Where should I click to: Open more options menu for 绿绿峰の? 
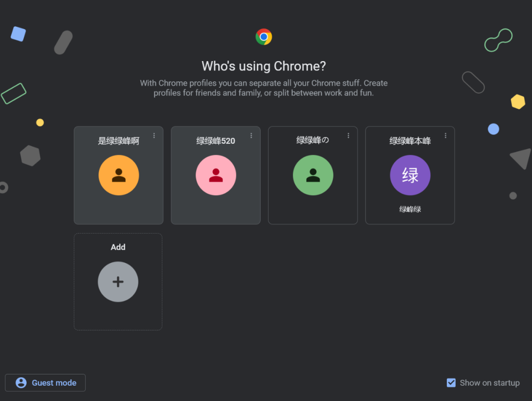348,135
